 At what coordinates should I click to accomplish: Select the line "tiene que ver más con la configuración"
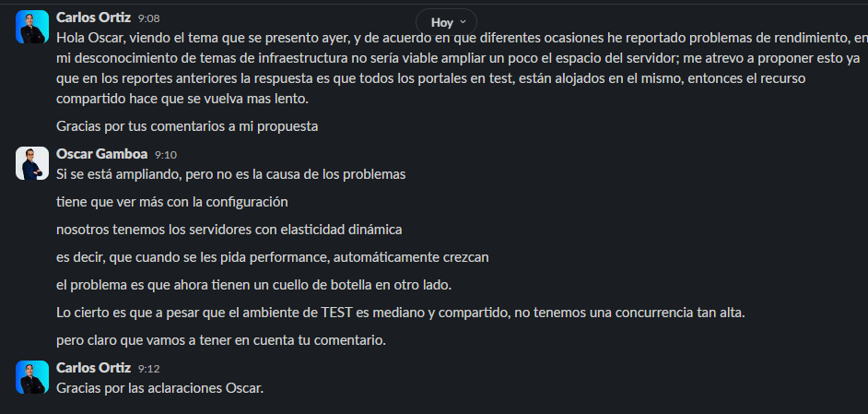172,201
